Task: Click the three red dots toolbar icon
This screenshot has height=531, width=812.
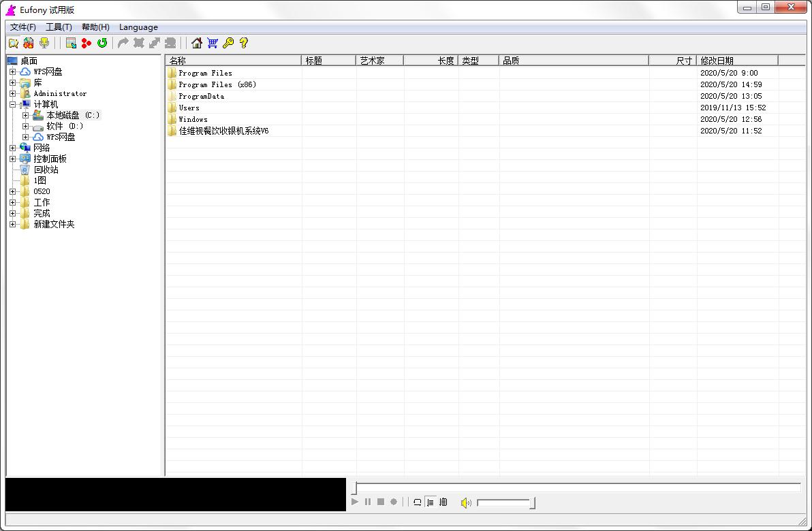Action: point(87,43)
